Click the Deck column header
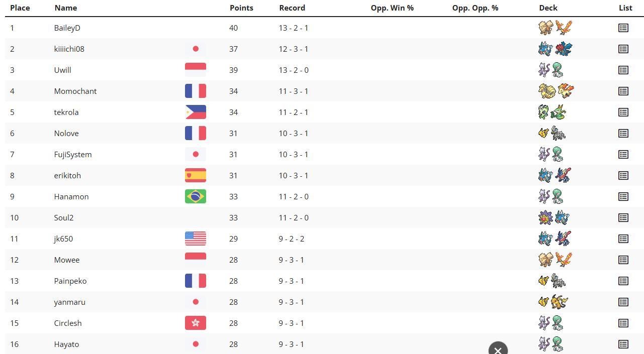This screenshot has width=644, height=354. 548,8
